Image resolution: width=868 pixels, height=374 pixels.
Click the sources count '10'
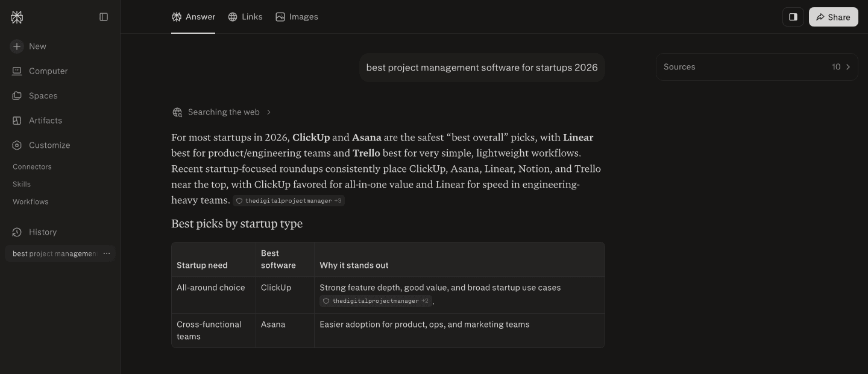[x=836, y=67]
